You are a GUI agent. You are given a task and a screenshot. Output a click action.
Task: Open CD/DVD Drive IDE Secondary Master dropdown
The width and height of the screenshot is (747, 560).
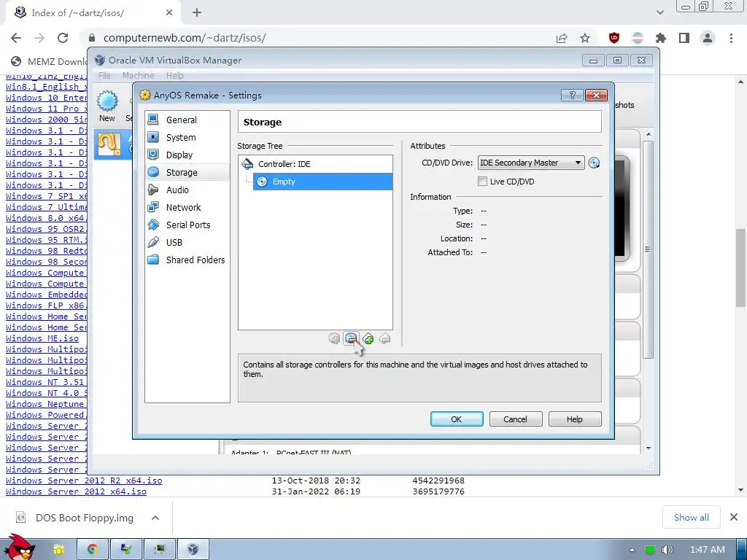coord(531,163)
